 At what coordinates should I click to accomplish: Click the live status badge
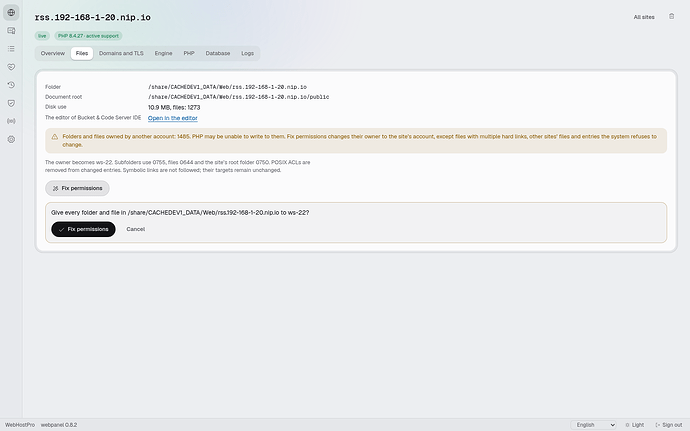pos(42,36)
